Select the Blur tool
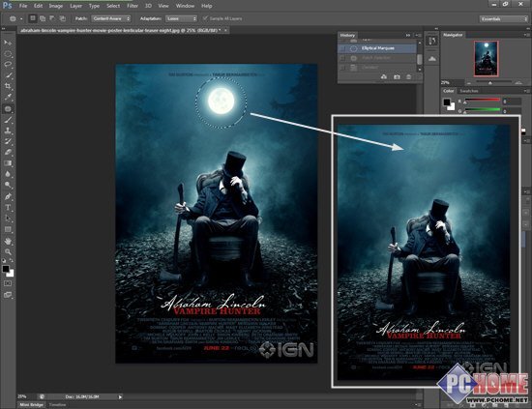The width and height of the screenshot is (532, 409). 8,174
